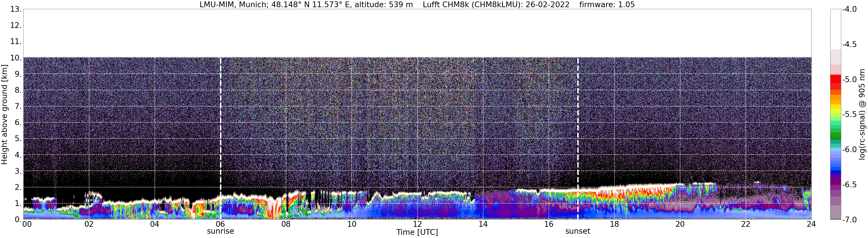Click the '10.' height tick label
Screen dimensions: 868x238
tap(16, 58)
